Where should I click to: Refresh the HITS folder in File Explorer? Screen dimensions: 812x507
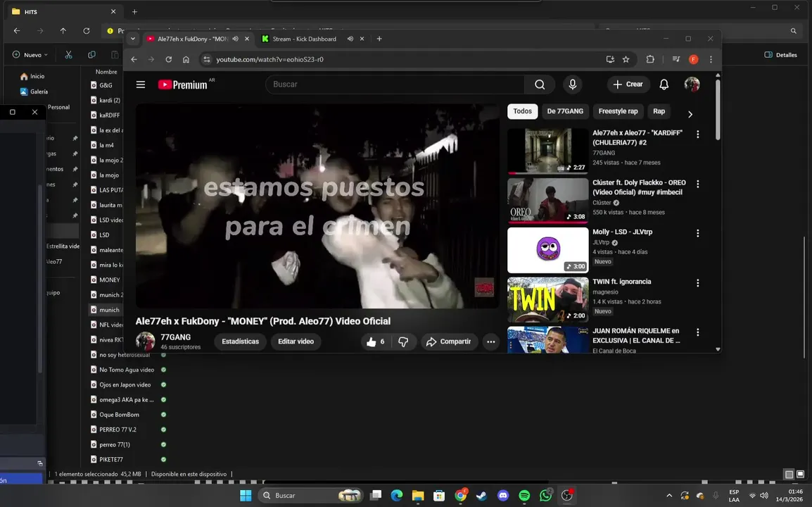[x=87, y=31]
